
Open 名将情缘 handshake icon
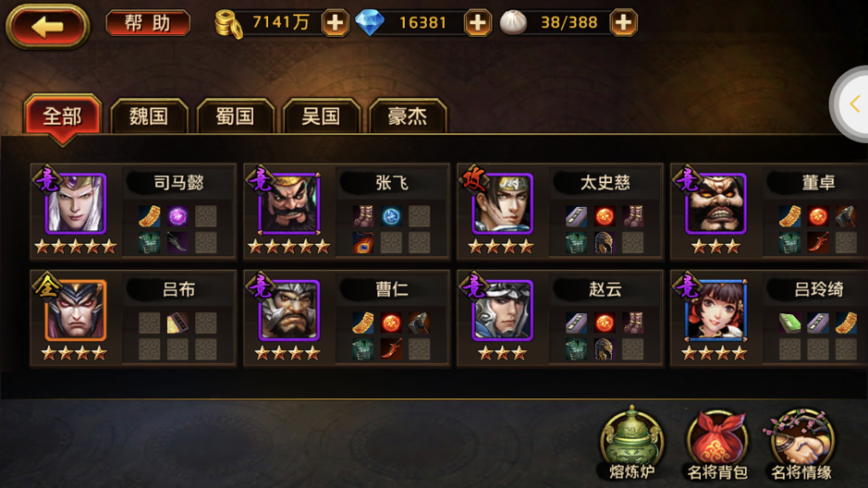[x=801, y=445]
